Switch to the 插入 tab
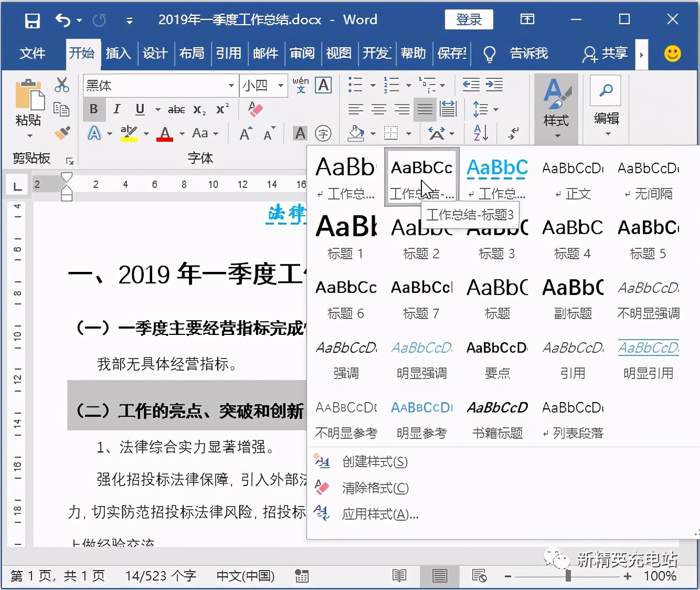 click(118, 53)
